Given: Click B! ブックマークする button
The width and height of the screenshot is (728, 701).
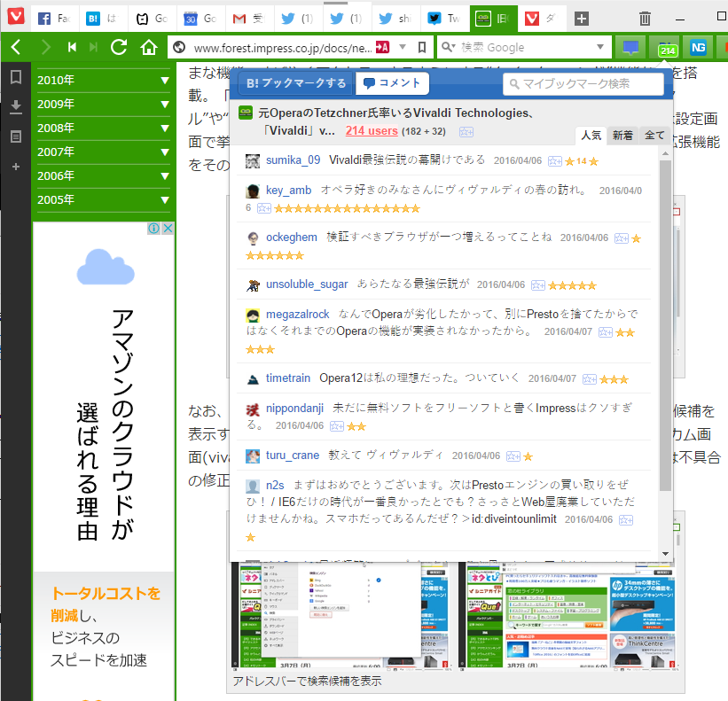Looking at the screenshot, I should click(x=296, y=83).
